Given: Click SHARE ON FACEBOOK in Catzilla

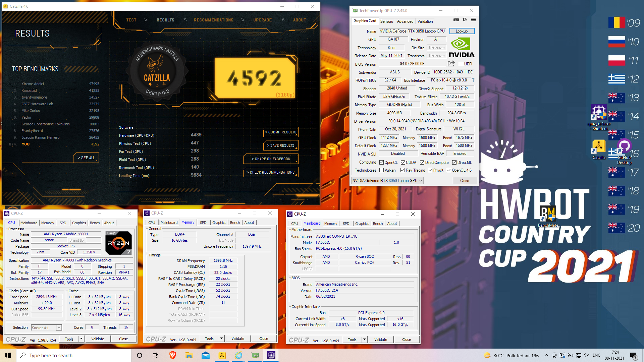Looking at the screenshot, I should (x=271, y=159).
